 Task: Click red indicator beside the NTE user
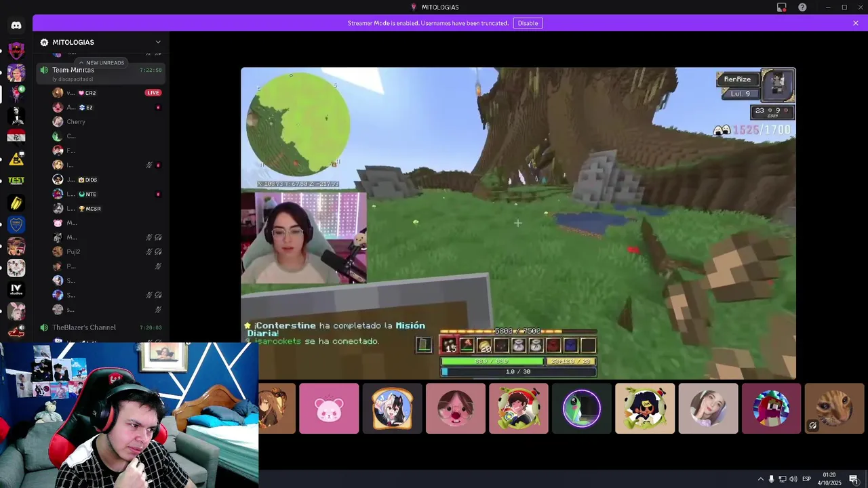[158, 195]
